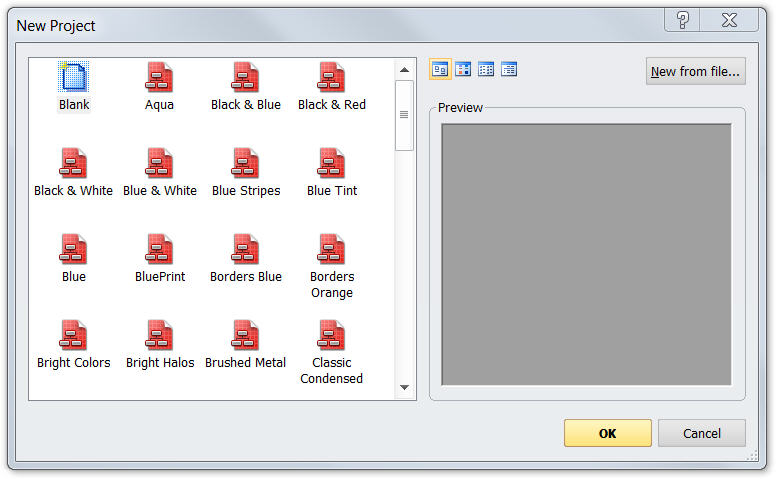Viewport: 777px width, 479px height.
Task: Click the template list scrollbar thumb
Action: [x=404, y=115]
